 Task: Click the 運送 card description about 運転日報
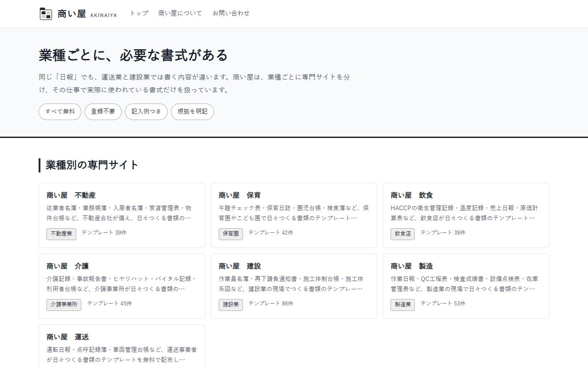tap(122, 355)
